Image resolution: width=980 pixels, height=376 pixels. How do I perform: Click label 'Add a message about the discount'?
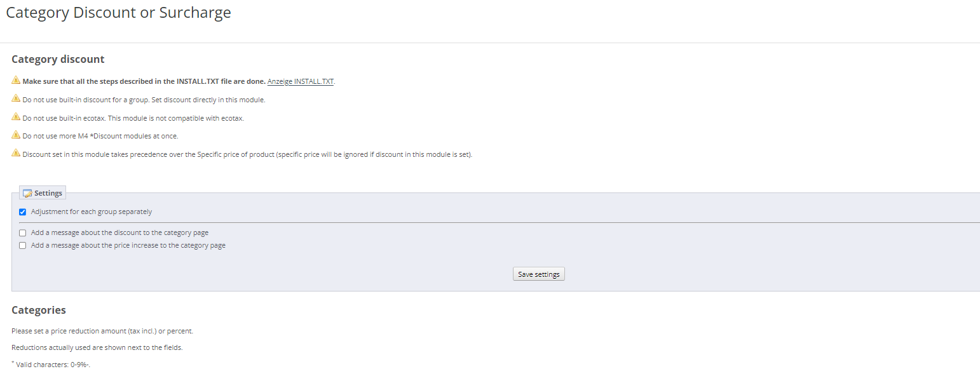pyautogui.click(x=119, y=232)
